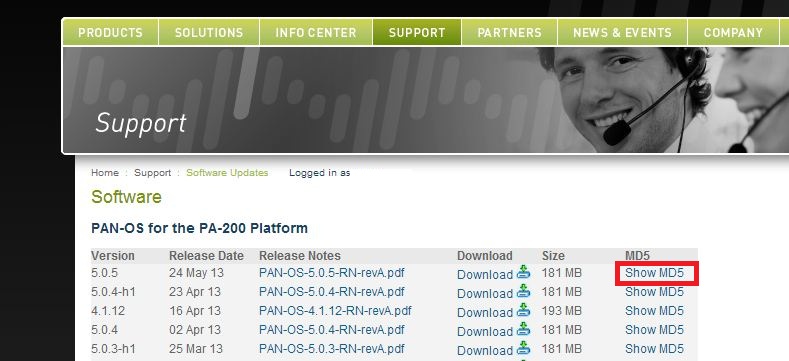Open the Partners menu

(x=509, y=33)
